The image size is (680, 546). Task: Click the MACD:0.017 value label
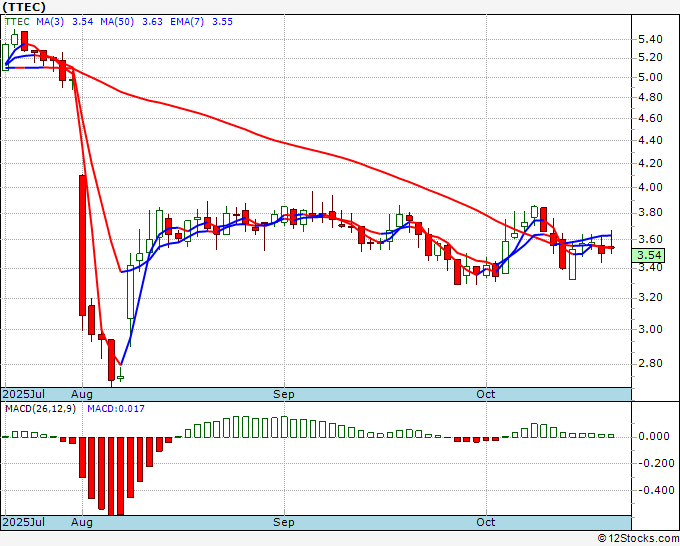pyautogui.click(x=116, y=409)
